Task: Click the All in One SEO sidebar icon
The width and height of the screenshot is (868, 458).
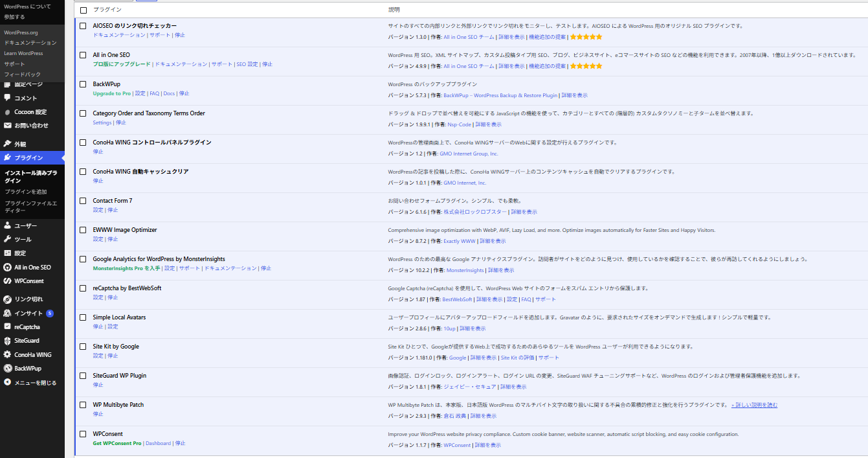Action: (7, 267)
